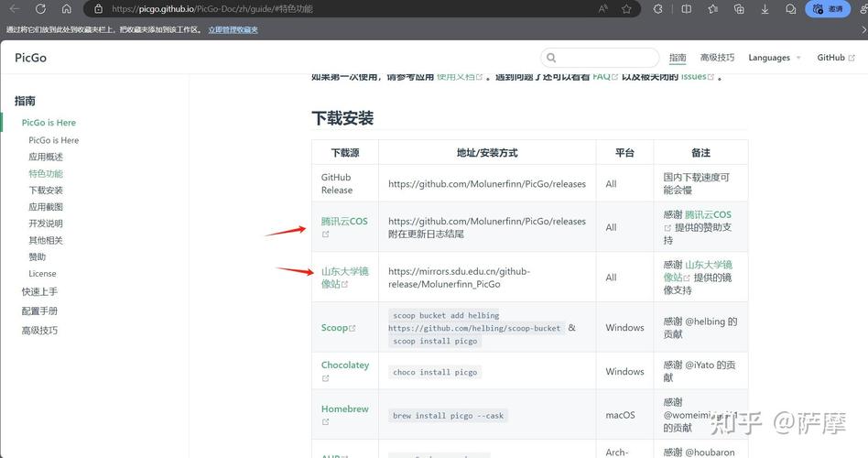The width and height of the screenshot is (868, 458).
Task: Open the downloads panel
Action: click(765, 9)
